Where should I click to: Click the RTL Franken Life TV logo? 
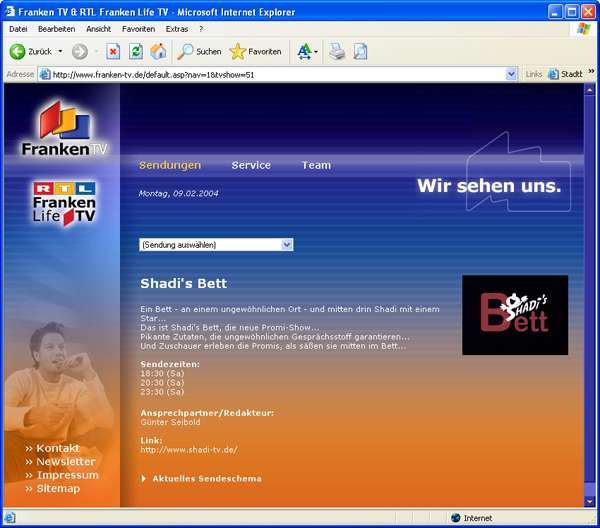point(64,203)
